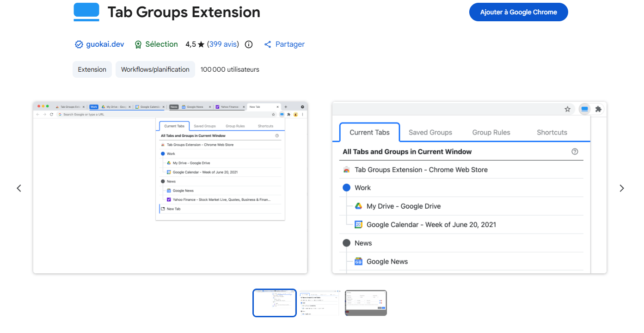
Task: Advance the screenshot carousel with the right arrow
Action: (622, 188)
